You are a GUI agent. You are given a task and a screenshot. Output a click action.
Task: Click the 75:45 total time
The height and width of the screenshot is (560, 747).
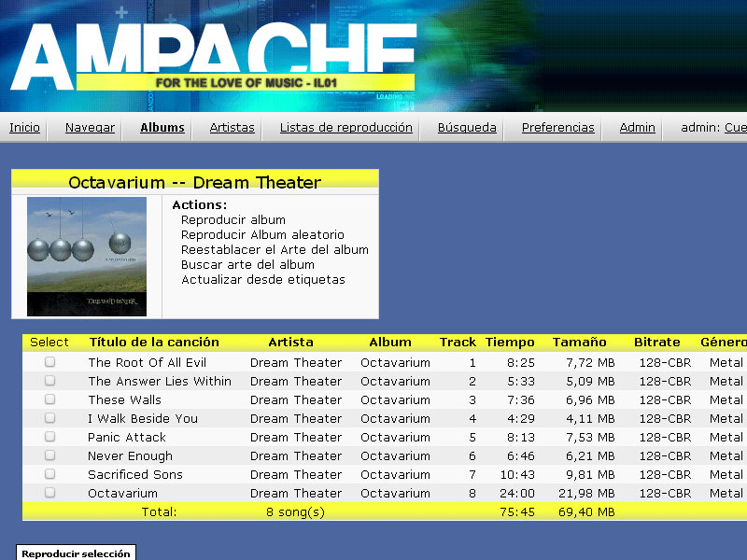(517, 511)
